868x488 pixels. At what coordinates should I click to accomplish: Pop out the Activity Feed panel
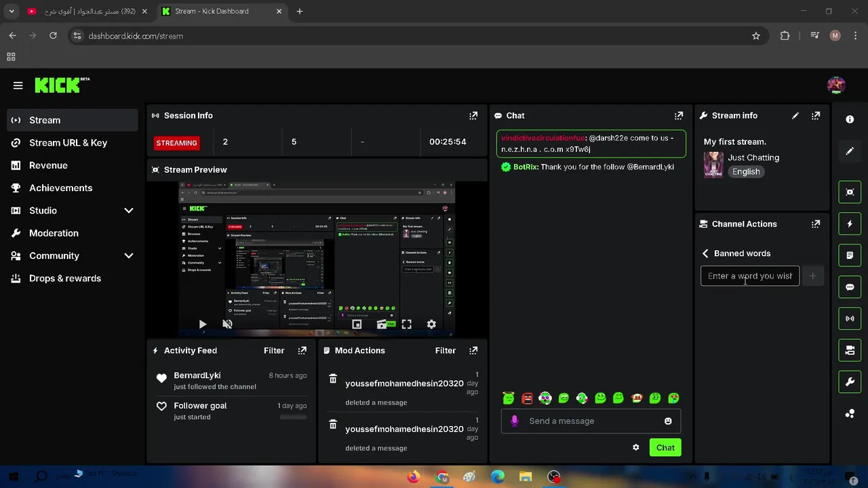302,350
